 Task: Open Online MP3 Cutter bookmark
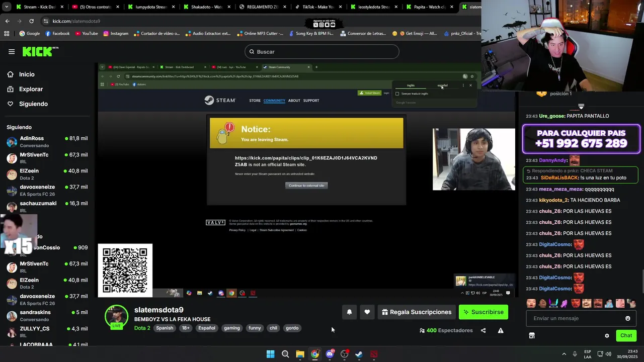coord(260,34)
